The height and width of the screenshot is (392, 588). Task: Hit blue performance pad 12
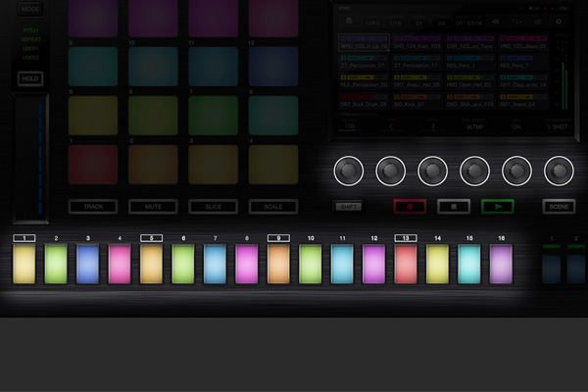[273, 67]
